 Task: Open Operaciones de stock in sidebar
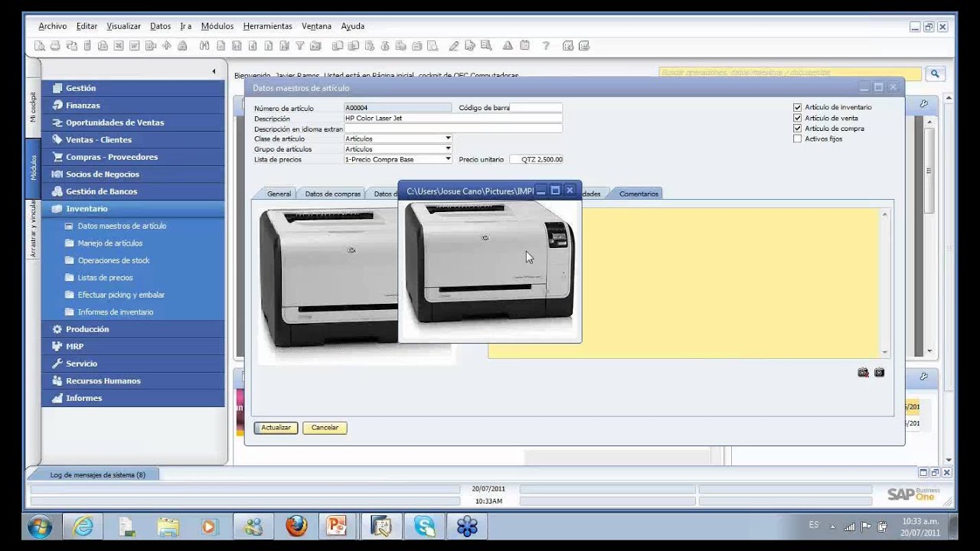(113, 260)
